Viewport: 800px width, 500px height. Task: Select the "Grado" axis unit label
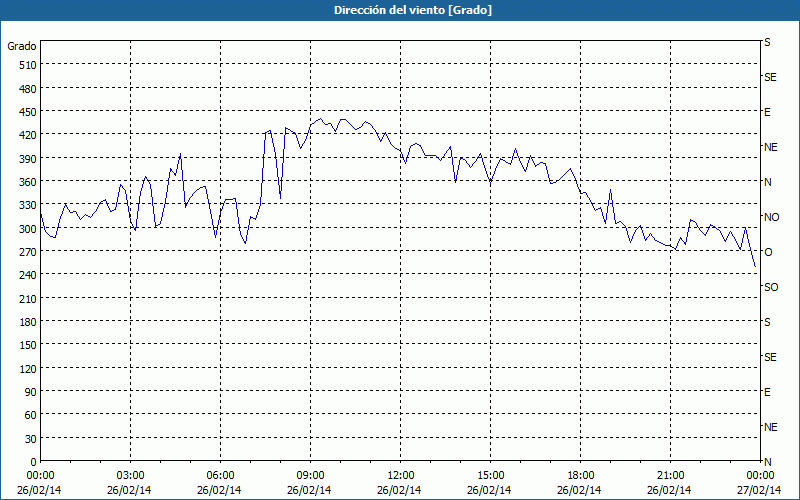click(x=22, y=46)
